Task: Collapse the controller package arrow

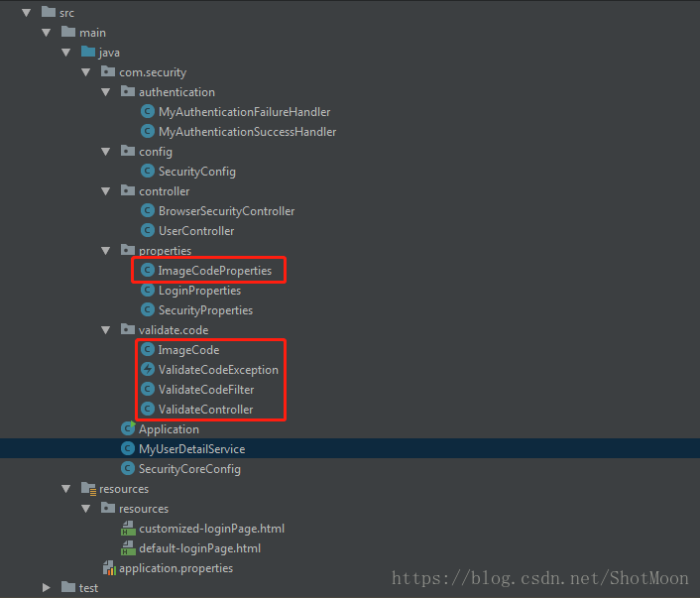Action: (106, 191)
